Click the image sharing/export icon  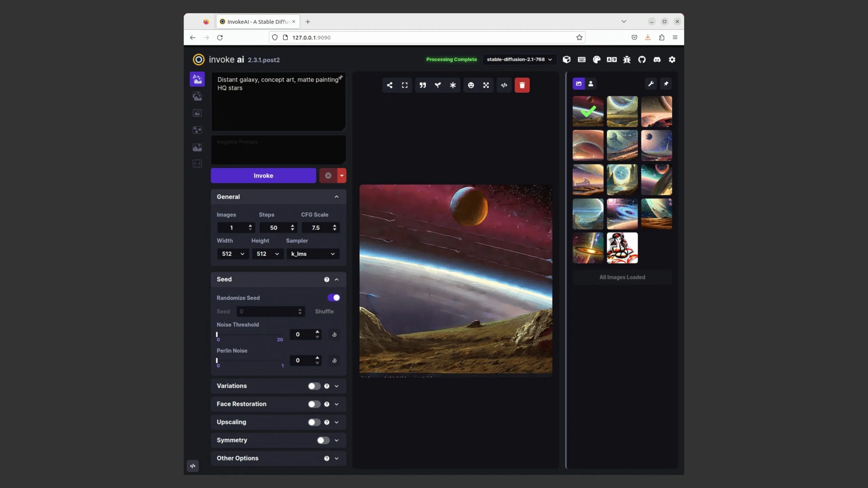pos(389,85)
